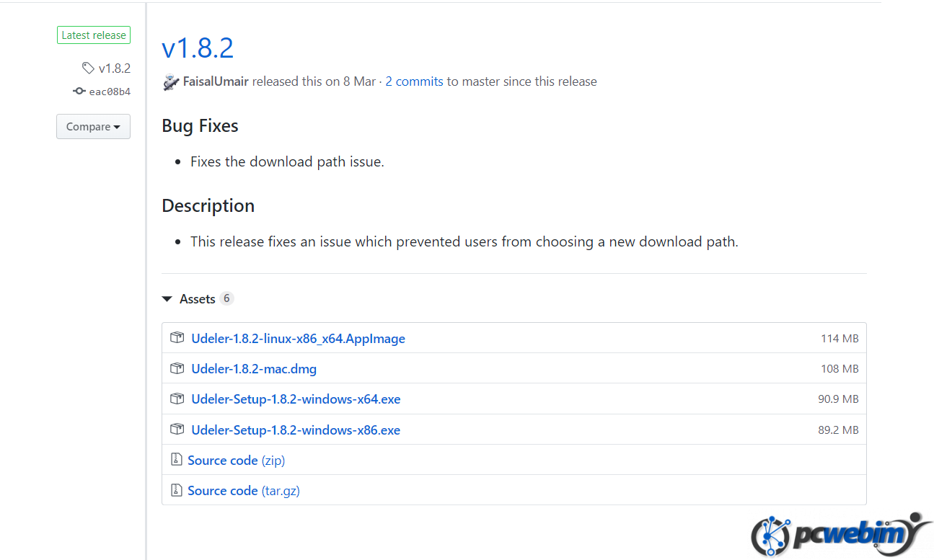Click FaisalUmair's avatar image
The width and height of the screenshot is (934, 560).
pyautogui.click(x=170, y=81)
